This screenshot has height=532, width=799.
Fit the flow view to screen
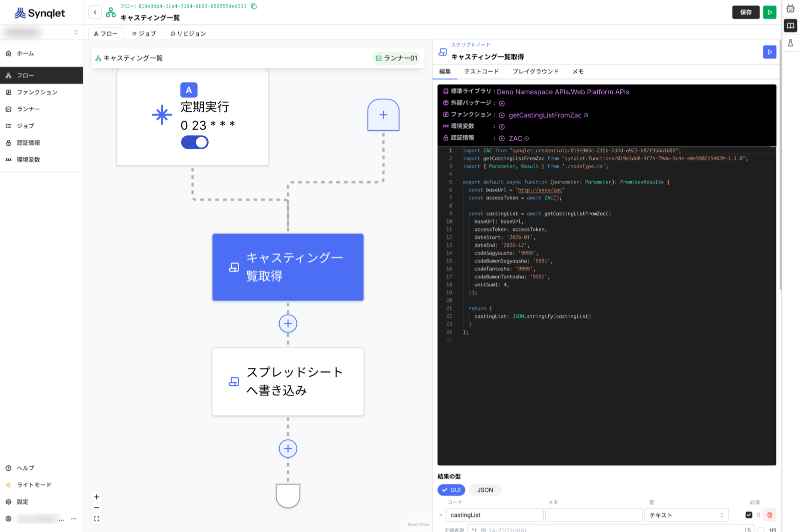coord(97,519)
